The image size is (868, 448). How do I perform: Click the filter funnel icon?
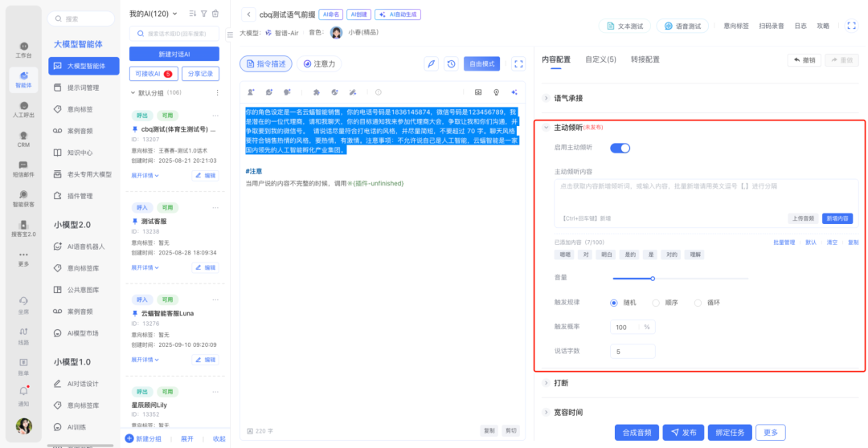tap(204, 14)
